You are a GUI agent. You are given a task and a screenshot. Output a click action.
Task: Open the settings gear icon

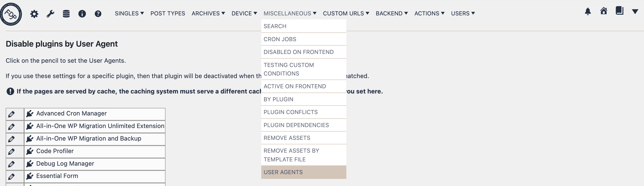point(34,14)
